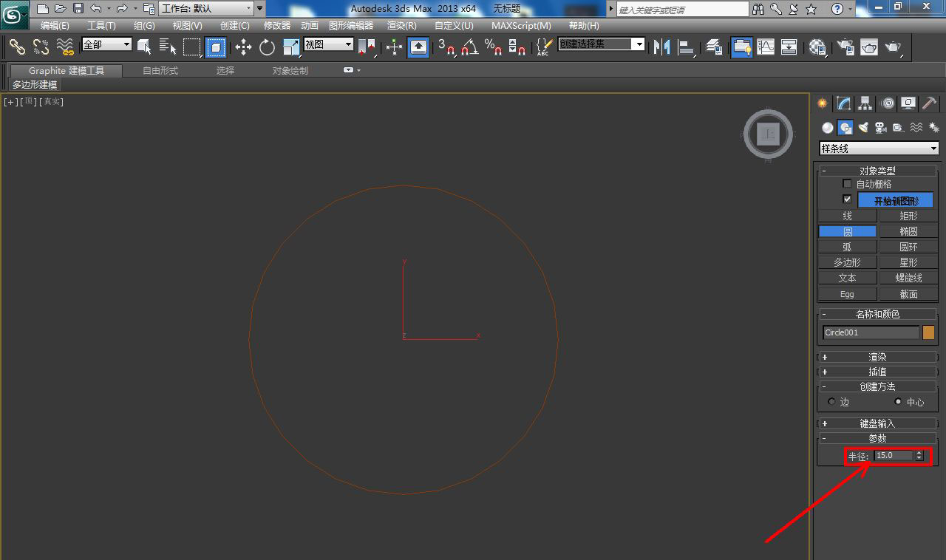Click the Align tool icon
The image size is (946, 560).
(687, 47)
